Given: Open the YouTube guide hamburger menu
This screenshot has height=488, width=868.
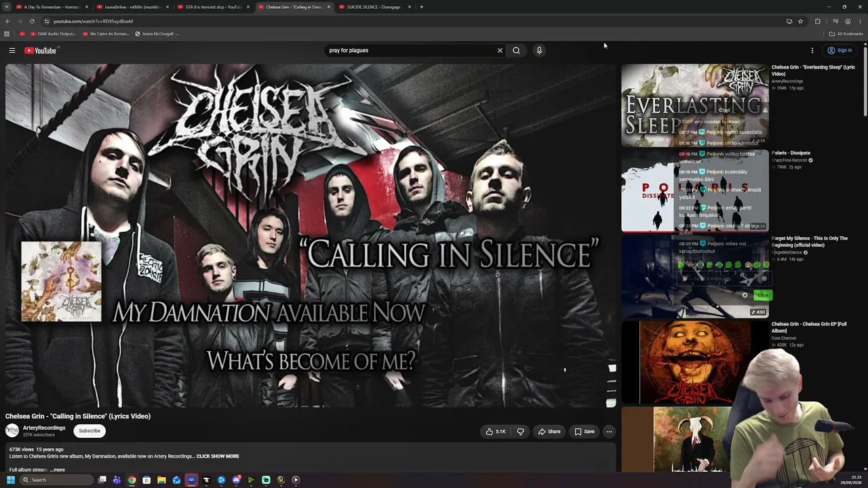Looking at the screenshot, I should click(12, 50).
